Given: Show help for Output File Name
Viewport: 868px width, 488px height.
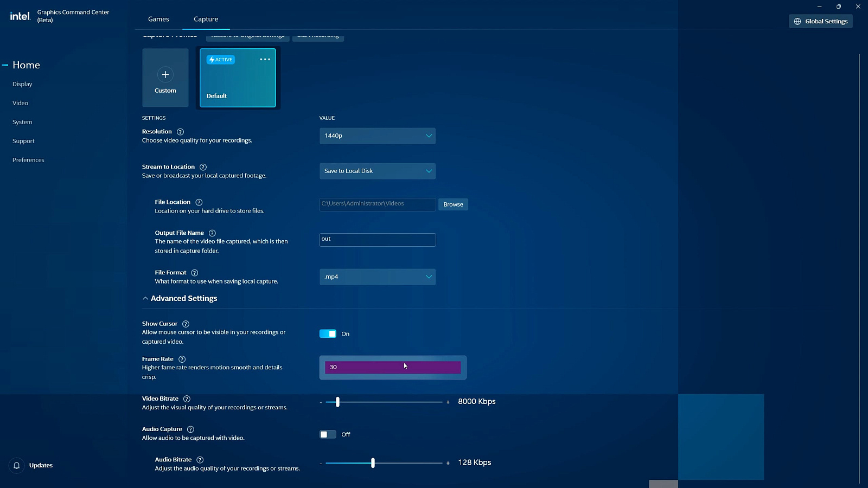Looking at the screenshot, I should pos(212,233).
